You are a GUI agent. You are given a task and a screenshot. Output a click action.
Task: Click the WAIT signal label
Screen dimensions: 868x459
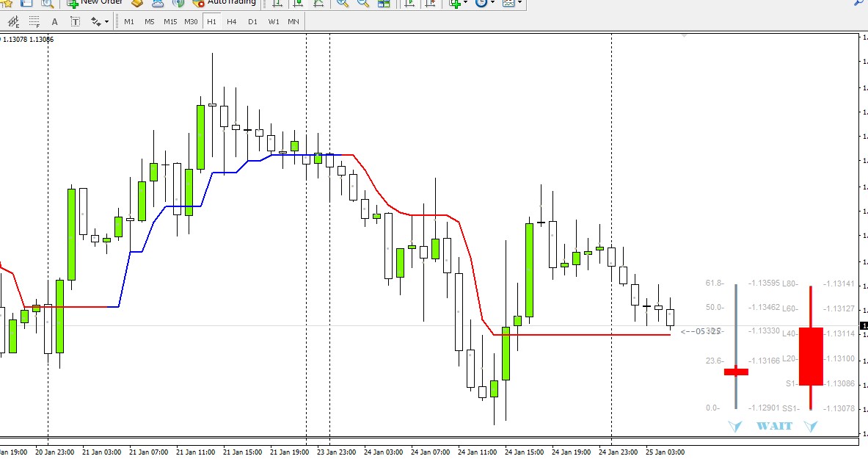pyautogui.click(x=774, y=426)
